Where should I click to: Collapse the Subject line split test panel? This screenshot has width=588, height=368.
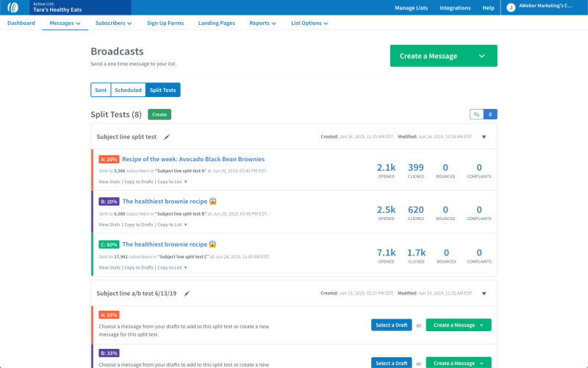point(484,137)
